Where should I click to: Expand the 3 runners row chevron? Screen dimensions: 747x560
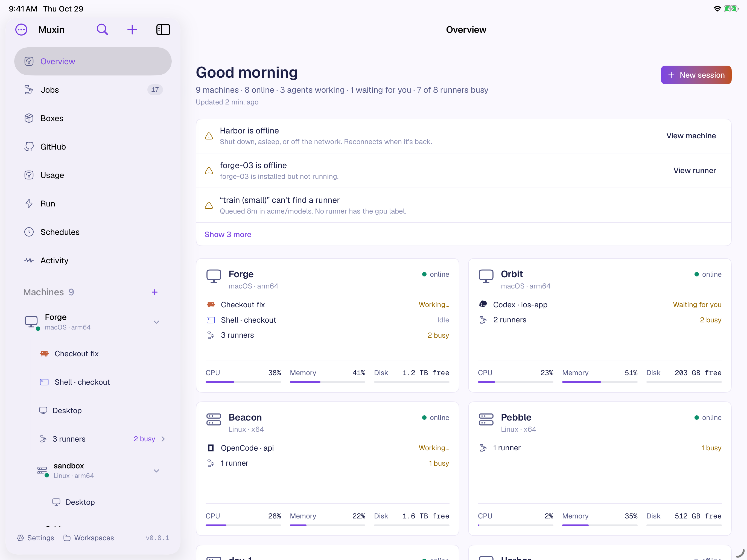[164, 439]
